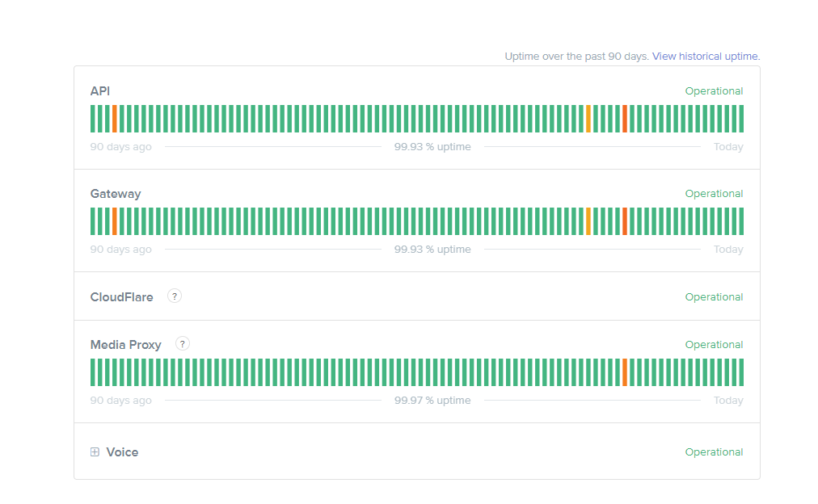Click the Media Proxy question mark help icon
The width and height of the screenshot is (818, 504).
pos(182,344)
